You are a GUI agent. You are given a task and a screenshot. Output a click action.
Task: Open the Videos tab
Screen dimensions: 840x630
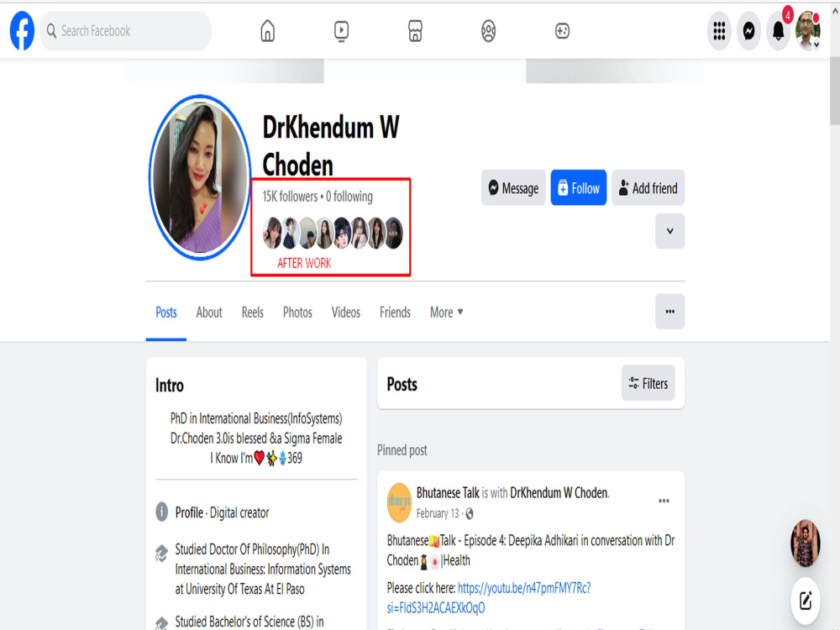coord(345,312)
